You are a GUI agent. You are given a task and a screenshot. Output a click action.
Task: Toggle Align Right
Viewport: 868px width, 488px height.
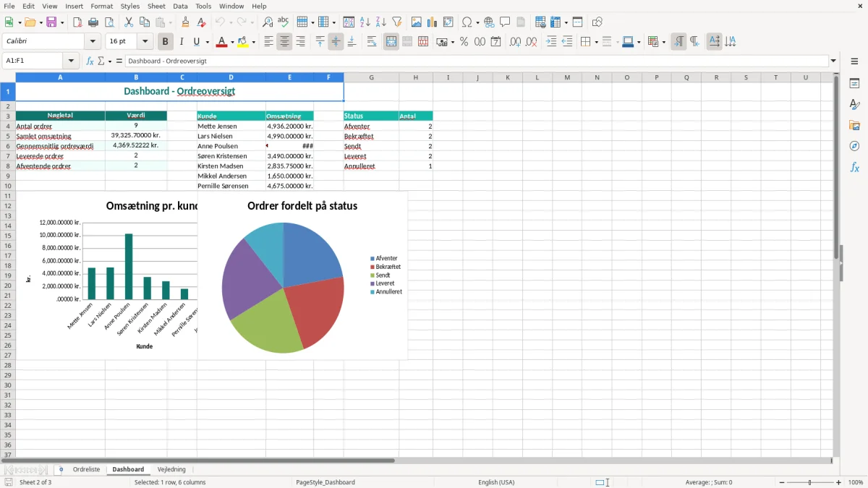(300, 42)
